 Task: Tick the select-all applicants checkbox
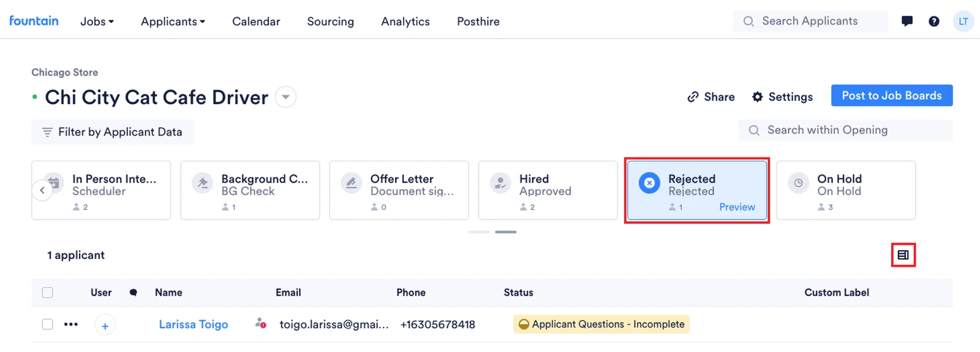(x=47, y=293)
